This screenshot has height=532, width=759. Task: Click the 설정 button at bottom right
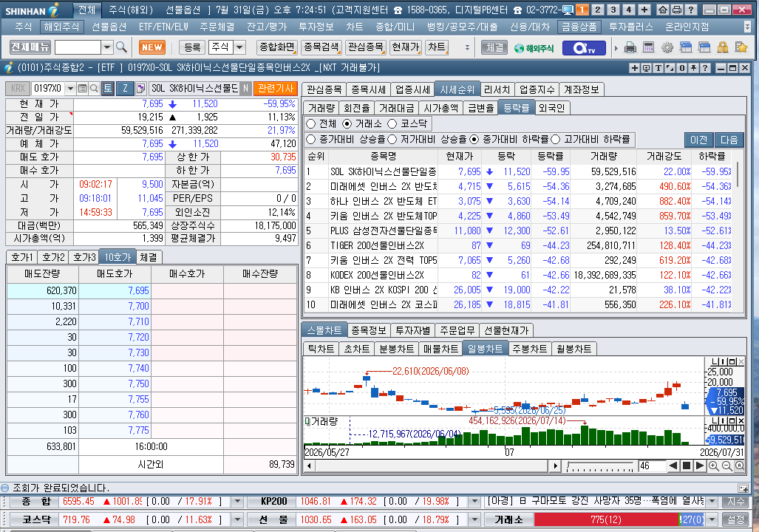735,520
